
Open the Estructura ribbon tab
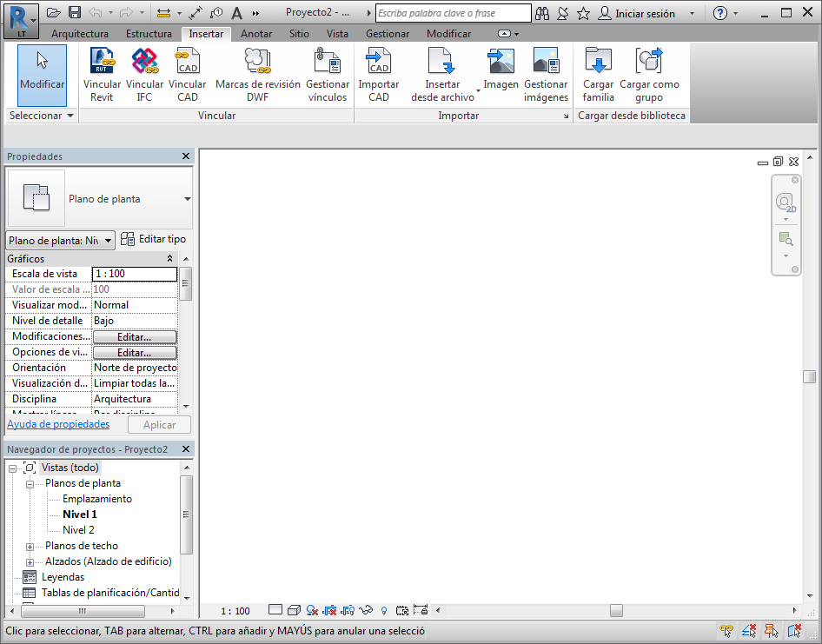click(149, 34)
